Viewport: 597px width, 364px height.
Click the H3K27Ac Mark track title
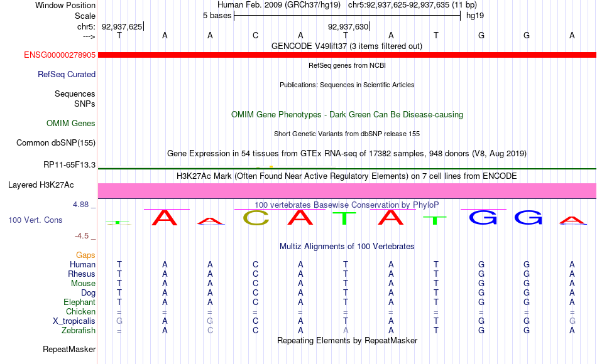click(x=347, y=176)
